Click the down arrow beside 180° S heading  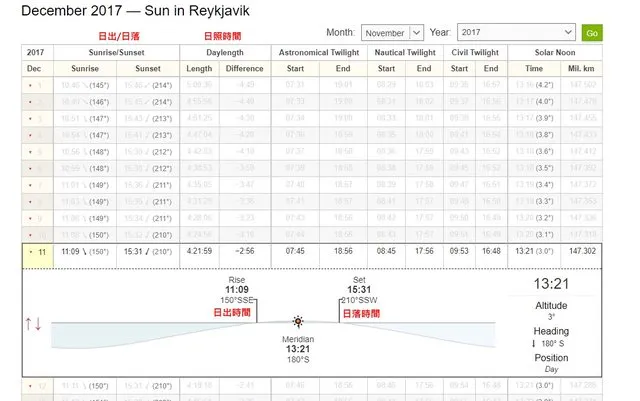click(x=533, y=343)
